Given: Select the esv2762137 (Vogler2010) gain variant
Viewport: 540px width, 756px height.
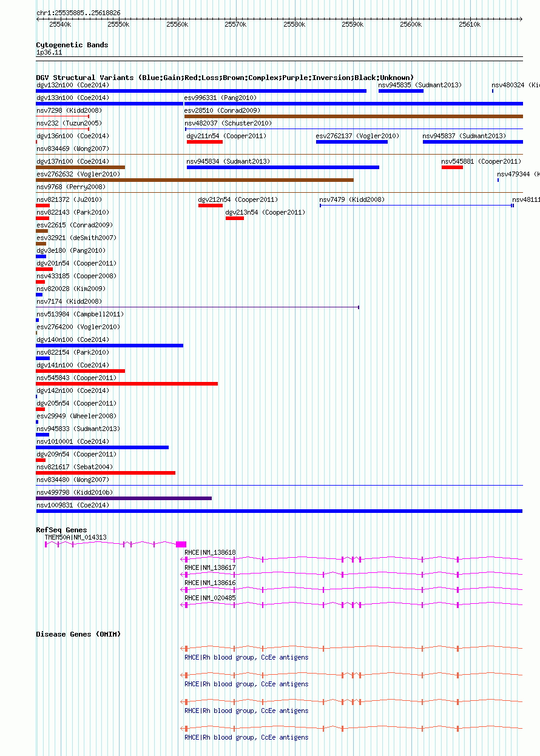Looking at the screenshot, I should pos(352,142).
